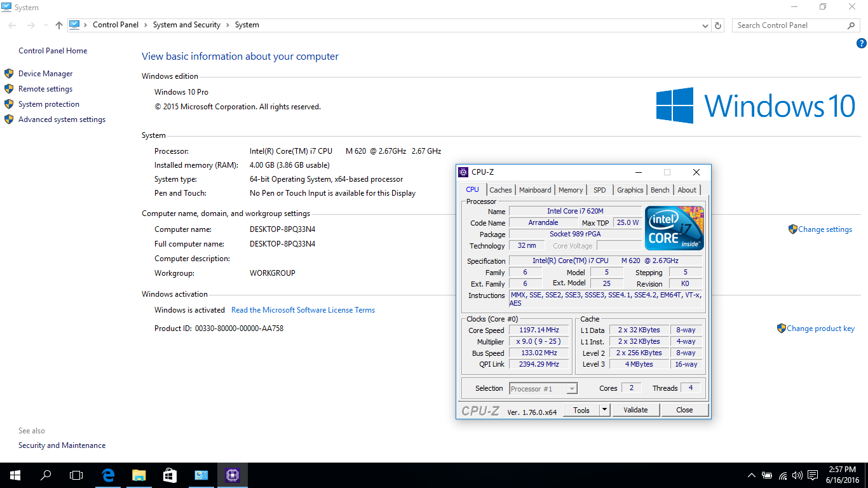Read the Microsoft Software License Terms
The width and height of the screenshot is (868, 488).
coord(303,310)
